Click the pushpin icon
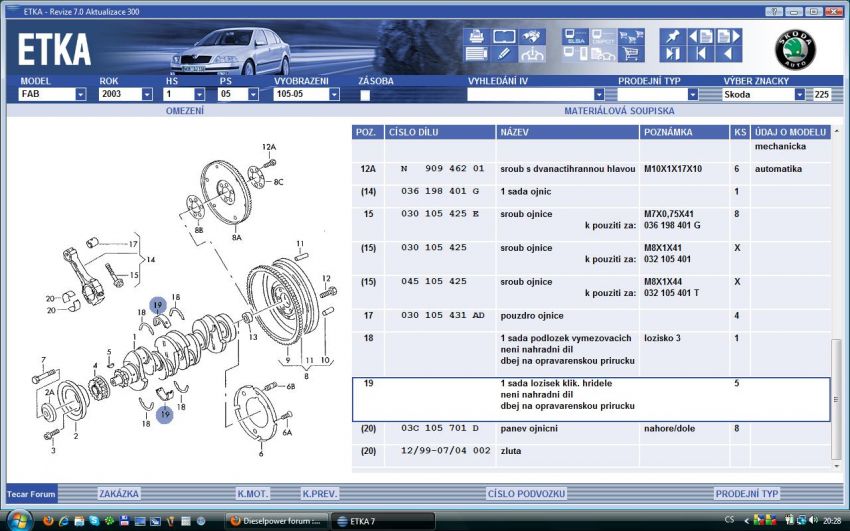Viewport: 850px width, 531px height. 673,36
